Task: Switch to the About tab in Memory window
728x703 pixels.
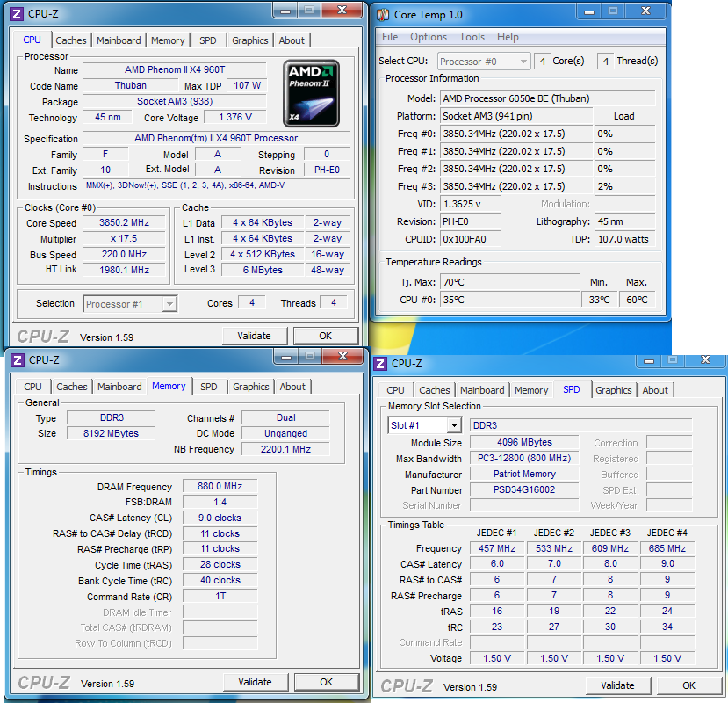Action: point(292,387)
